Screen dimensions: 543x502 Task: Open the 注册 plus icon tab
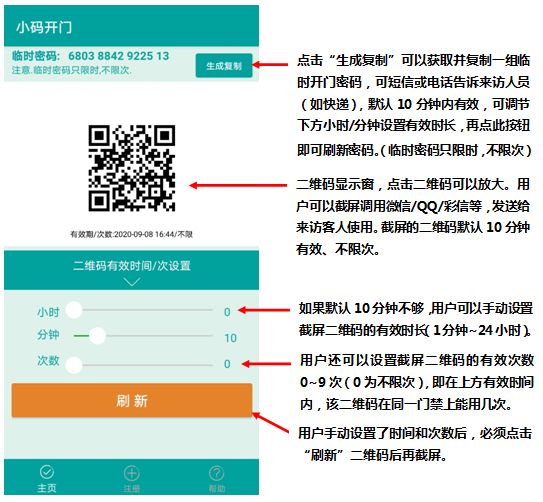132,473
